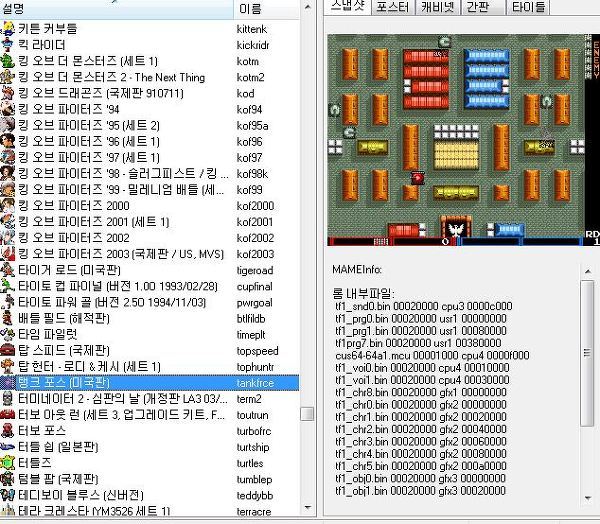The height and width of the screenshot is (524, 600).
Task: Click the 롬 내부파일: label
Action: coord(364,294)
